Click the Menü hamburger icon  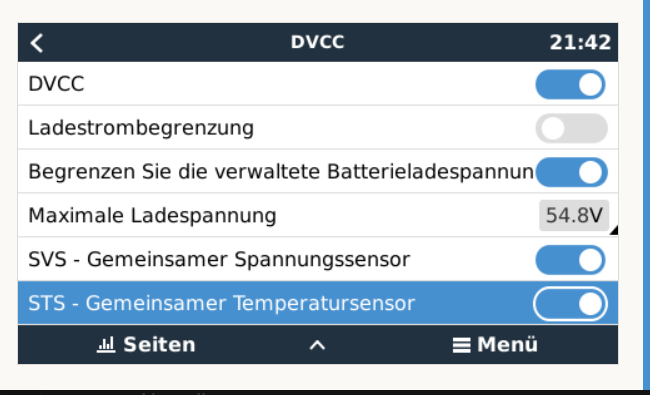[x=461, y=345]
